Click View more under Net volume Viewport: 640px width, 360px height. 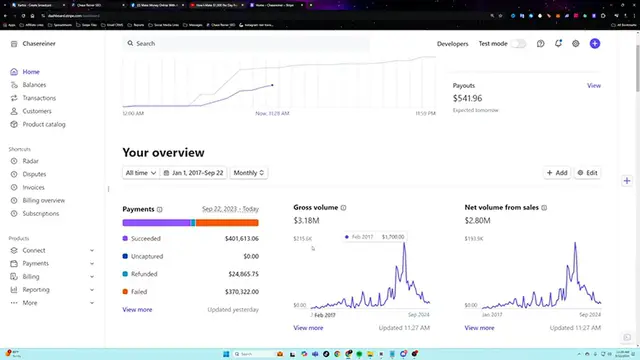[479, 328]
